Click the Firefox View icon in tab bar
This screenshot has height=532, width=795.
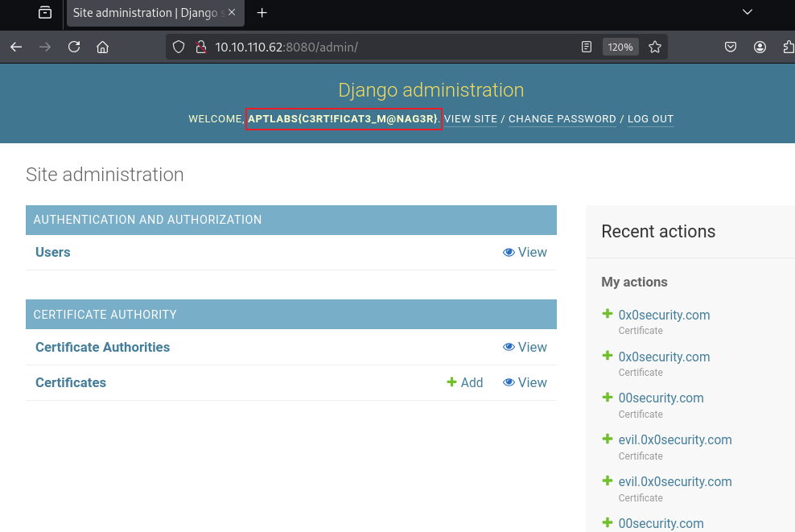[45, 13]
